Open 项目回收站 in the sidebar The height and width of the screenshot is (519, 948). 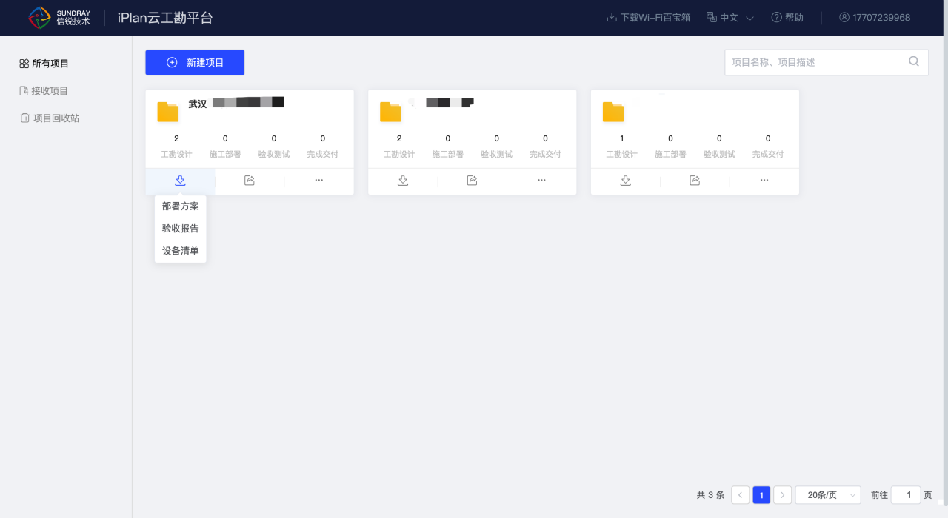pos(50,118)
